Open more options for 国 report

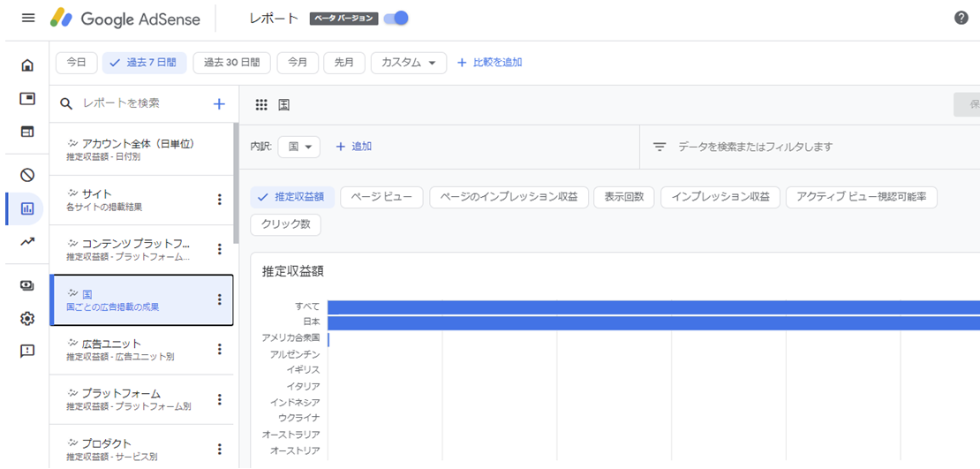pyautogui.click(x=219, y=299)
